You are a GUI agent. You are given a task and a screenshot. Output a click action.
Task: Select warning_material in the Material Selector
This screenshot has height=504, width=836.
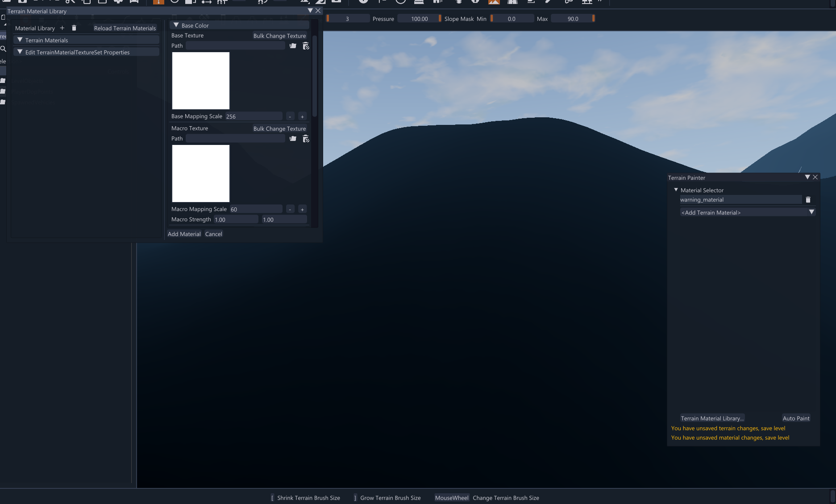pyautogui.click(x=740, y=200)
